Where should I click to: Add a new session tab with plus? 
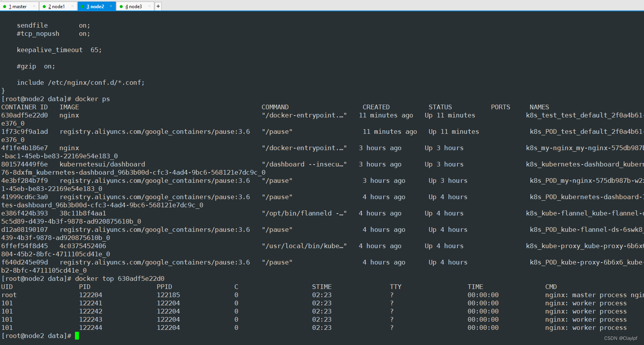point(158,6)
